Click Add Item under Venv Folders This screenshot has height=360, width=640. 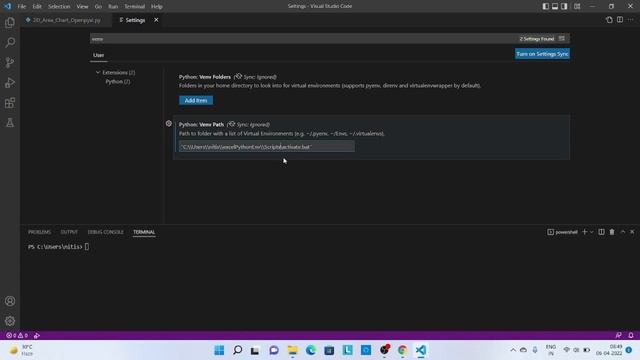(196, 100)
